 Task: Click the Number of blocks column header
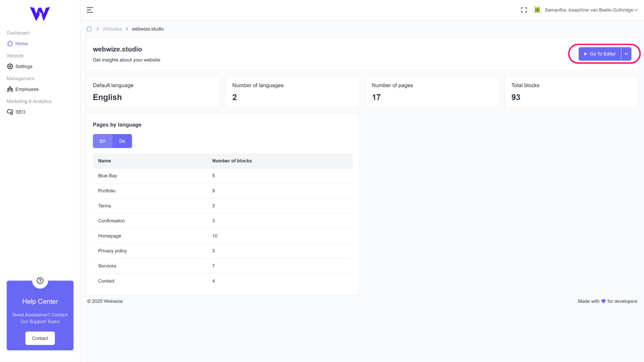pos(232,161)
